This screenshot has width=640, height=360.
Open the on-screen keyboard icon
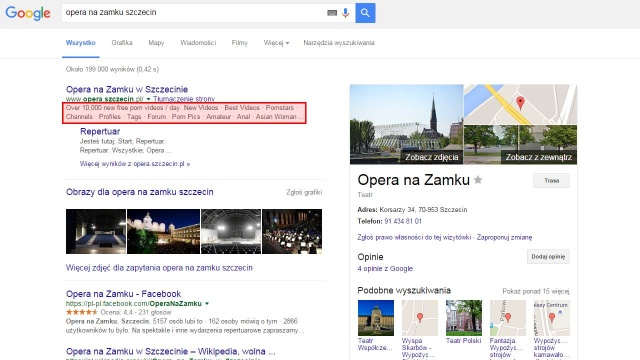332,13
